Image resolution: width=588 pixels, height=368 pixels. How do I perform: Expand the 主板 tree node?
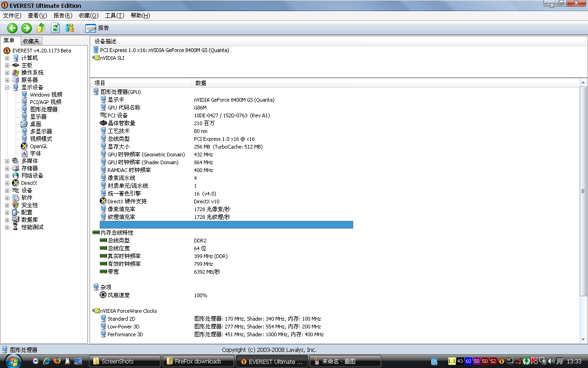pos(7,65)
